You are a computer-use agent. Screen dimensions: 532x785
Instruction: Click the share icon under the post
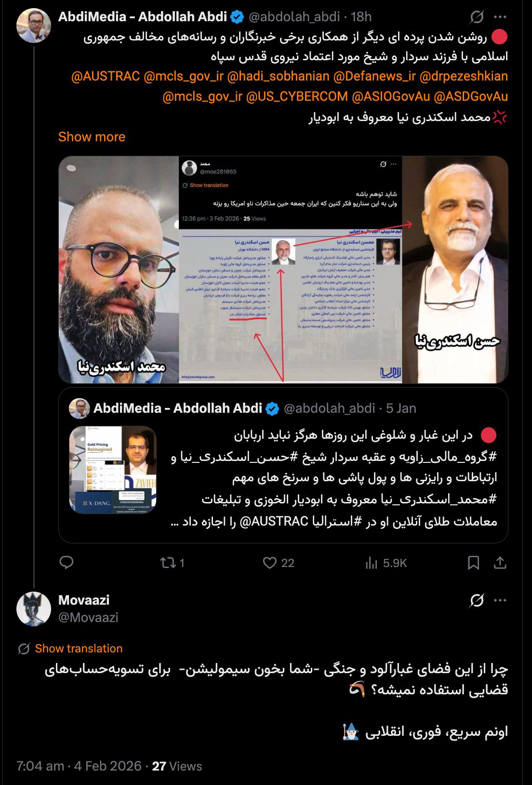click(x=500, y=563)
